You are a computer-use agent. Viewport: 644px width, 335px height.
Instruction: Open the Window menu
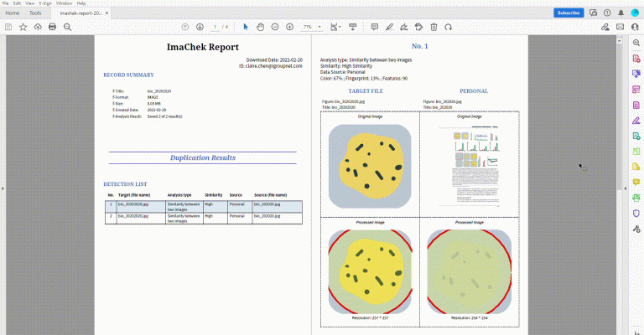64,3
